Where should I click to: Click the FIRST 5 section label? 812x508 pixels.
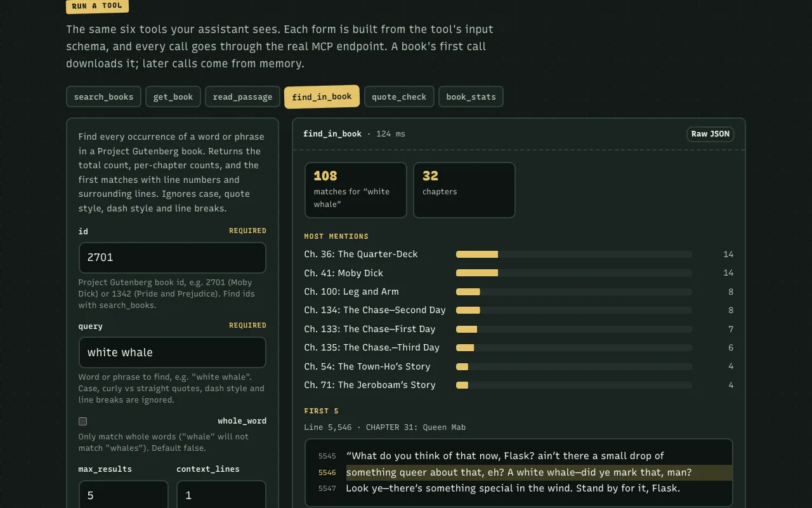tap(322, 411)
